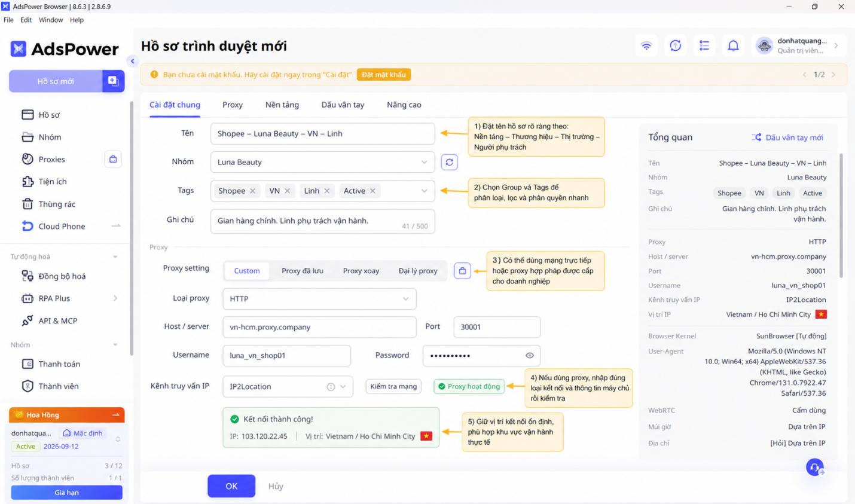Open Loại proxy dropdown set to HTTP
The width and height of the screenshot is (855, 504).
coord(319,299)
